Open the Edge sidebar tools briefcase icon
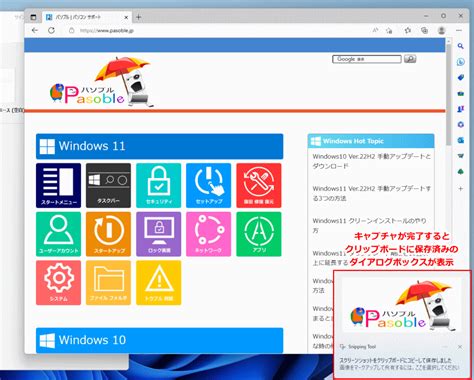This screenshot has height=380, width=474. coord(461,93)
